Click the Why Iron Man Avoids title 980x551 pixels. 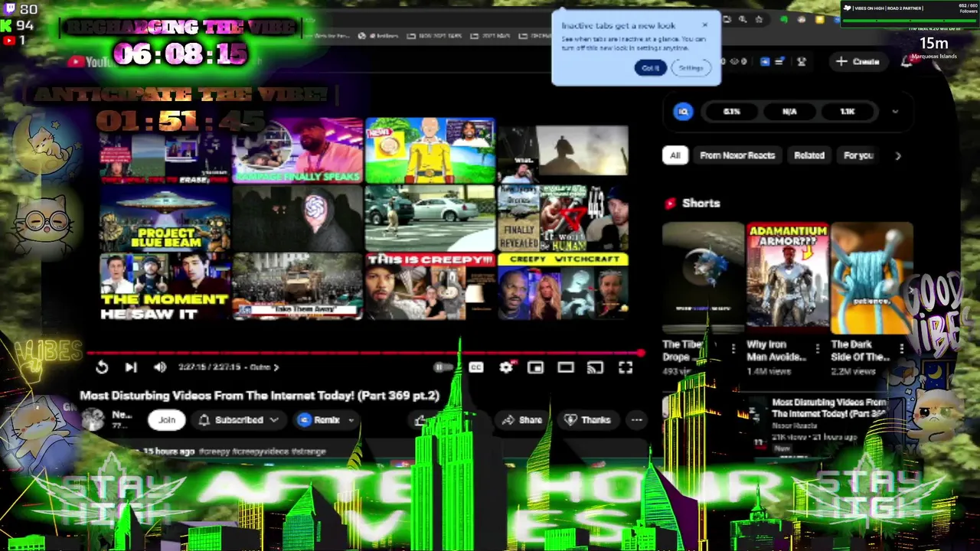pyautogui.click(x=776, y=350)
